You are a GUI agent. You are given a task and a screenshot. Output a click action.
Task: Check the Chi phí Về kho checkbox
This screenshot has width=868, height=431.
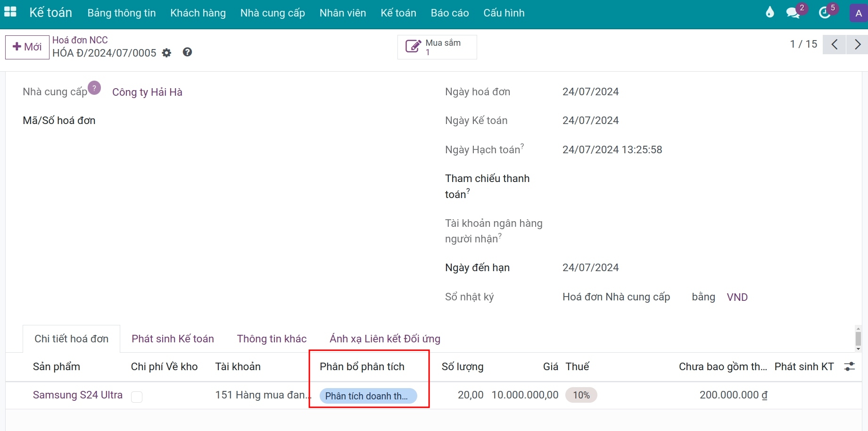(137, 397)
